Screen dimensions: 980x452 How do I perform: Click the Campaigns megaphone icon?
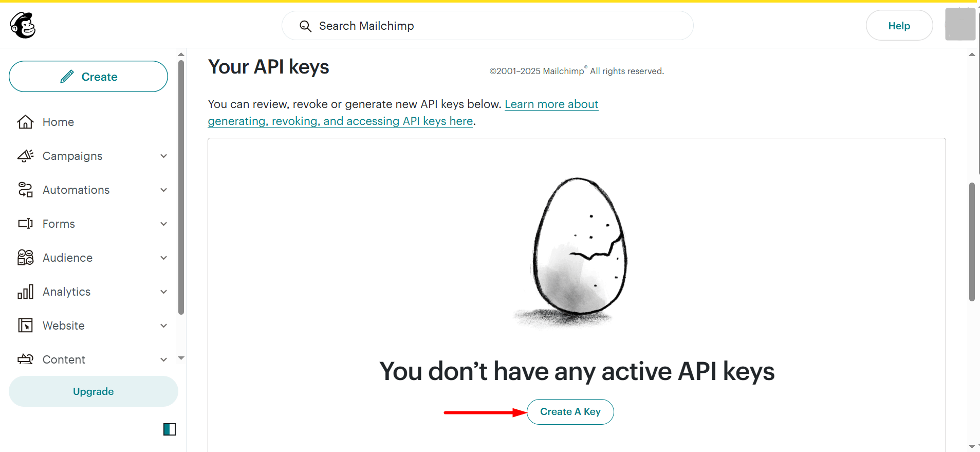pos(25,156)
